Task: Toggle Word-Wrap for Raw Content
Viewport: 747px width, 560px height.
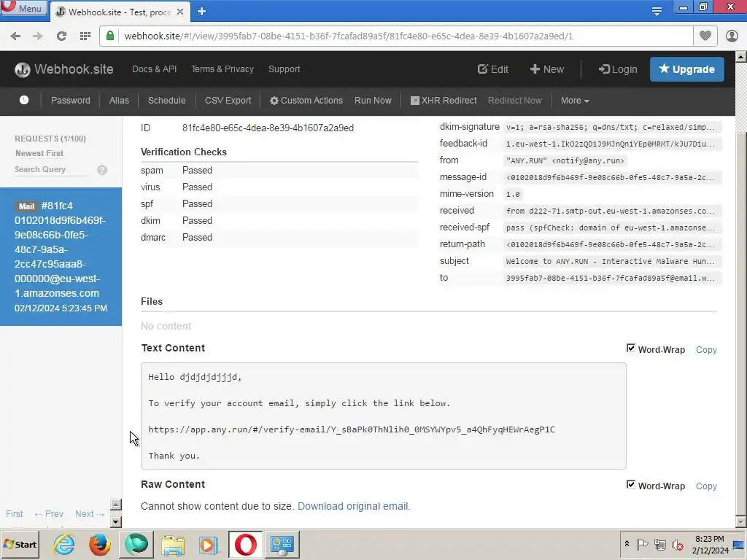Action: (x=631, y=485)
